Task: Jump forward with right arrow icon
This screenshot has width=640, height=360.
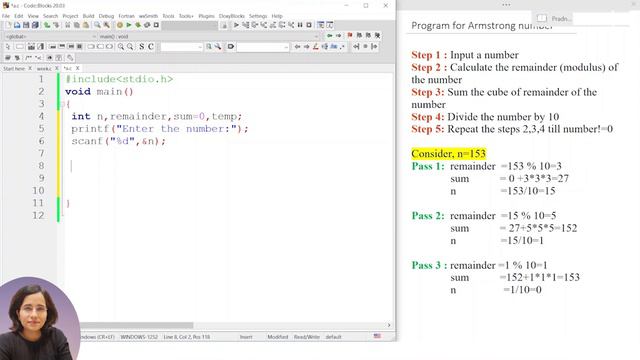Action: [338, 36]
